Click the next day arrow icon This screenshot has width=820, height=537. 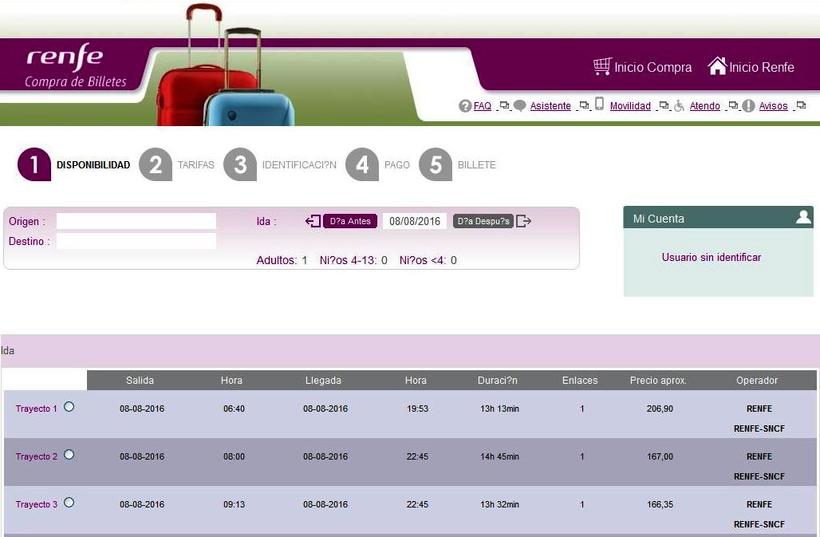click(x=523, y=221)
